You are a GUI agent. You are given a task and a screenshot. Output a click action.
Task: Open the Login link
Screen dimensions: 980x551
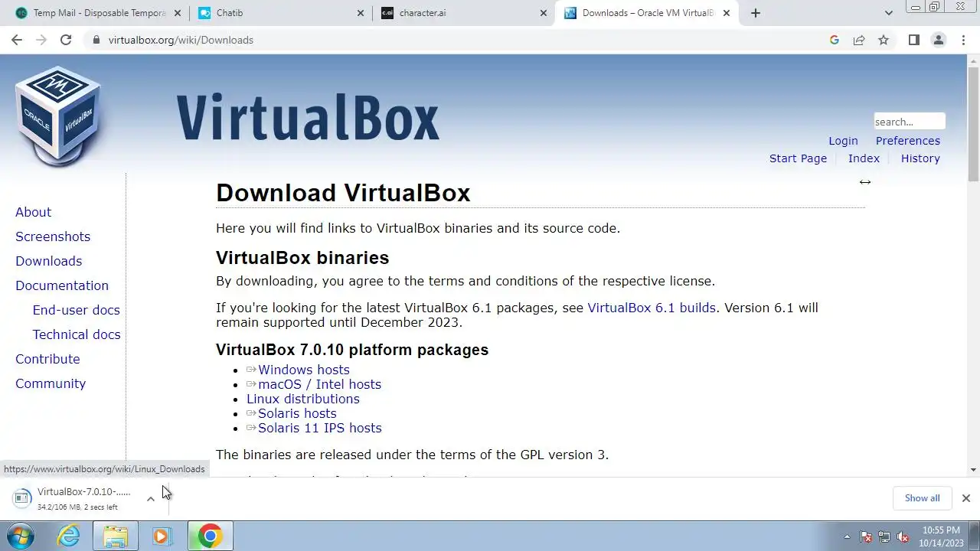(843, 141)
